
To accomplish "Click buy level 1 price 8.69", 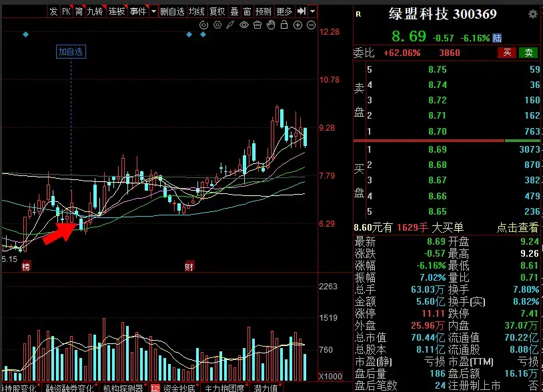I will [x=438, y=149].
